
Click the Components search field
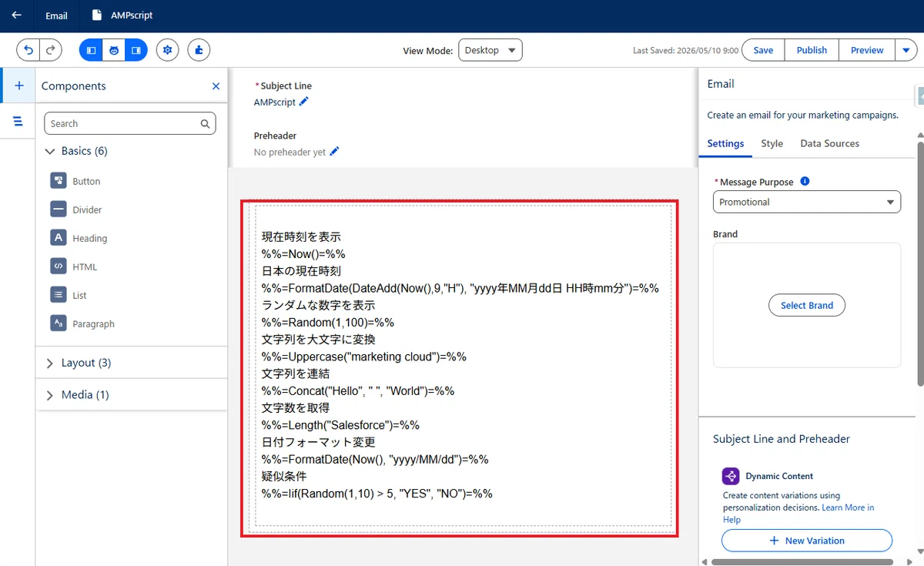click(129, 123)
